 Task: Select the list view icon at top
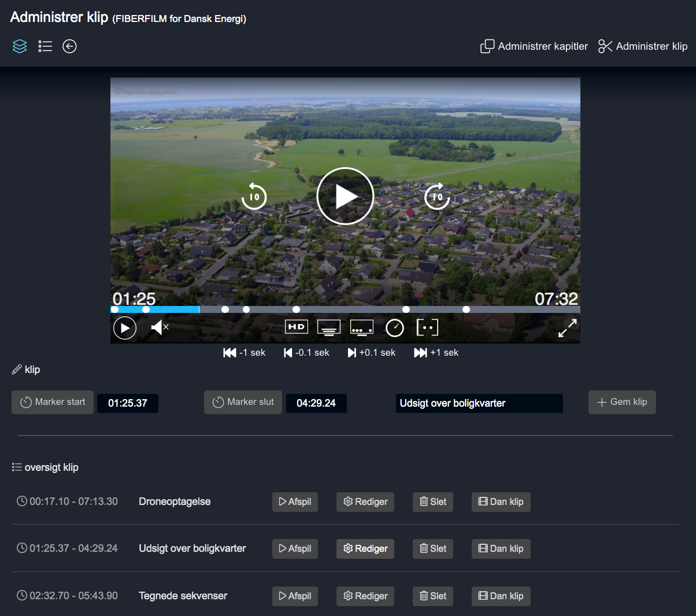[45, 46]
